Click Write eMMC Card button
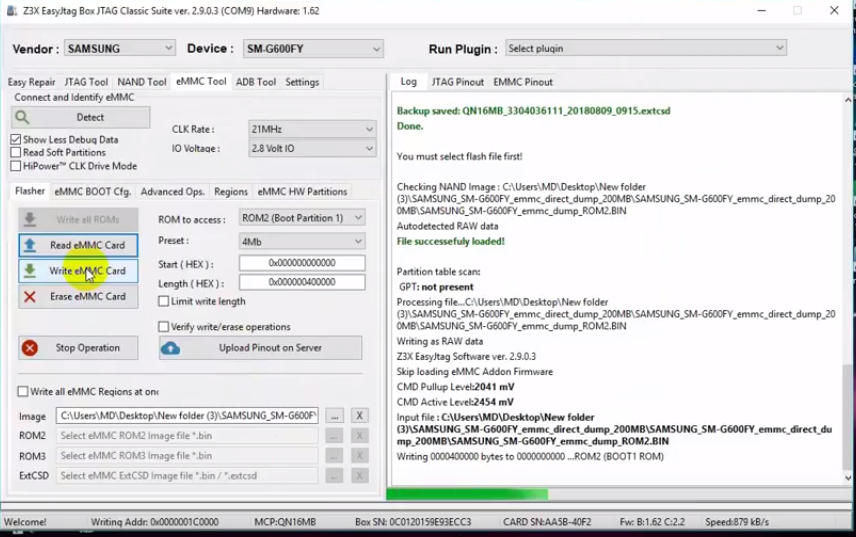Screen dimensions: 856x537 click(x=78, y=271)
